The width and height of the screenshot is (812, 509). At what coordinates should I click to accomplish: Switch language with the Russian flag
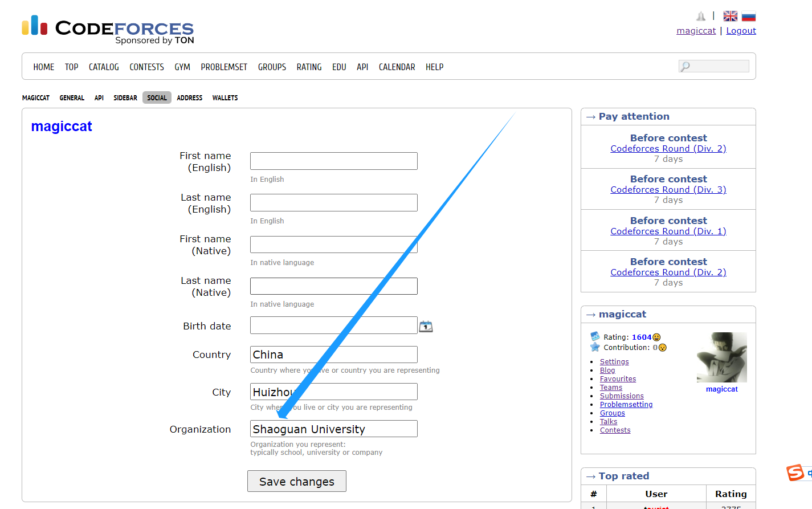[x=749, y=16]
